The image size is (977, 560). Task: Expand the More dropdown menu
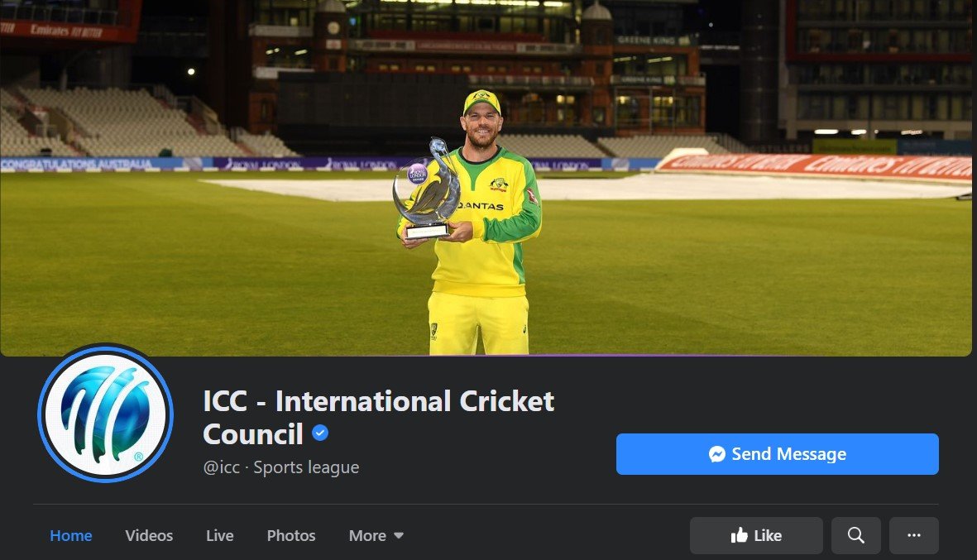pos(376,536)
